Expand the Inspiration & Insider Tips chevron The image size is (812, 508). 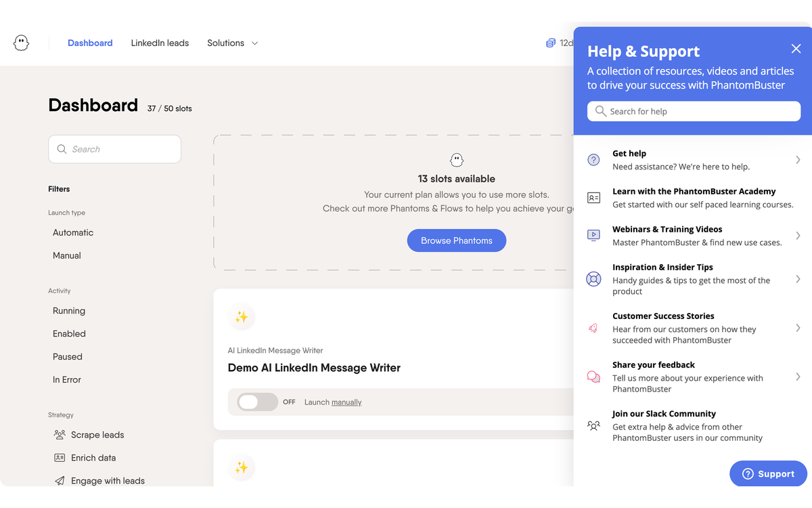click(x=798, y=279)
